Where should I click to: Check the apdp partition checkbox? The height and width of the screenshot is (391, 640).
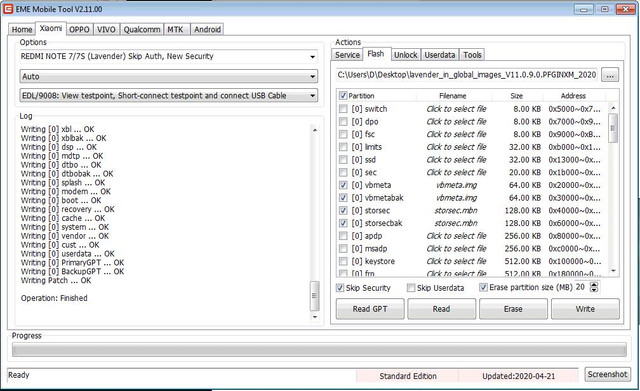click(x=343, y=236)
